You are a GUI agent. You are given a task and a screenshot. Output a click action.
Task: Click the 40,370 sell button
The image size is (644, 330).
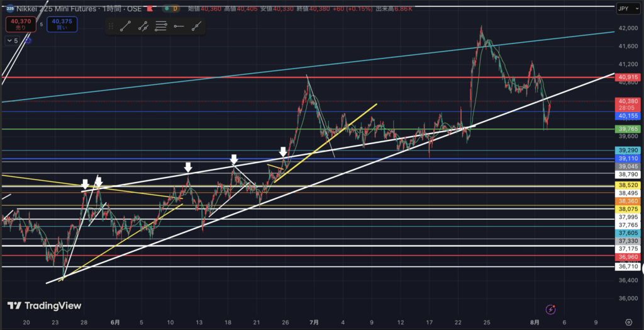pos(21,25)
